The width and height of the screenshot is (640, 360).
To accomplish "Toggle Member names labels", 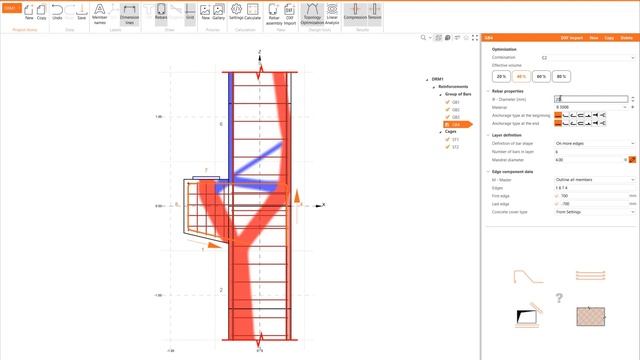I will click(x=100, y=14).
